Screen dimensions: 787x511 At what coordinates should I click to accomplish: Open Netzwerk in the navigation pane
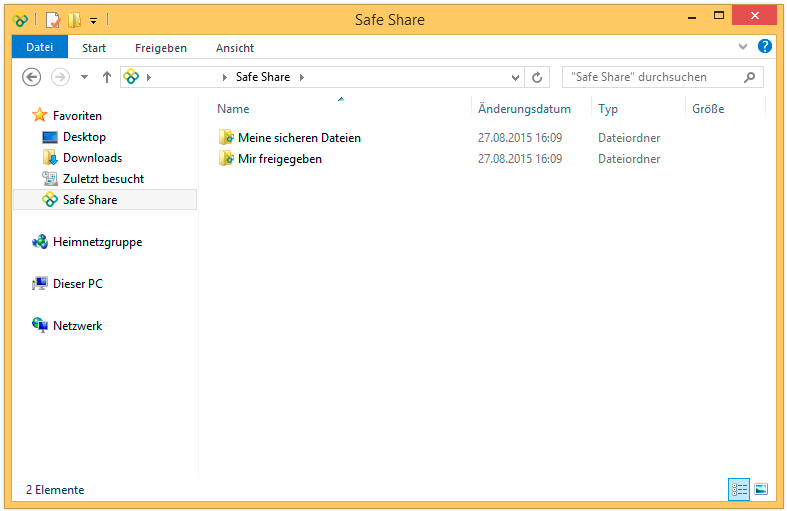tap(77, 326)
